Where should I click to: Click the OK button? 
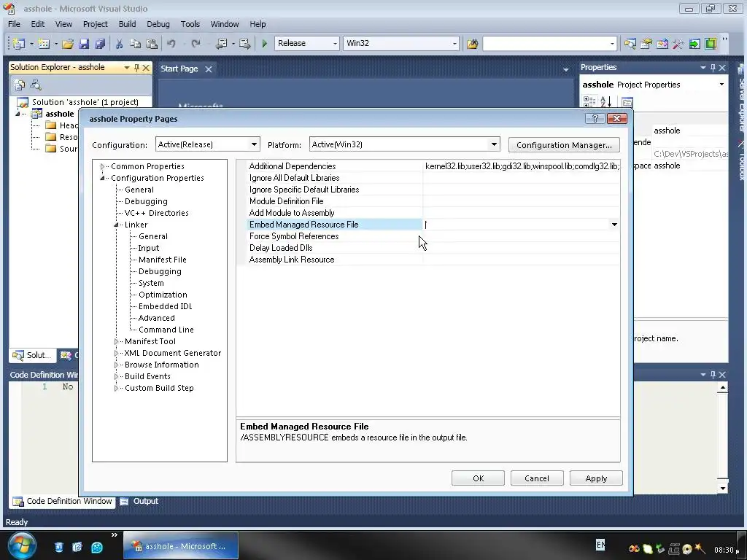click(478, 478)
